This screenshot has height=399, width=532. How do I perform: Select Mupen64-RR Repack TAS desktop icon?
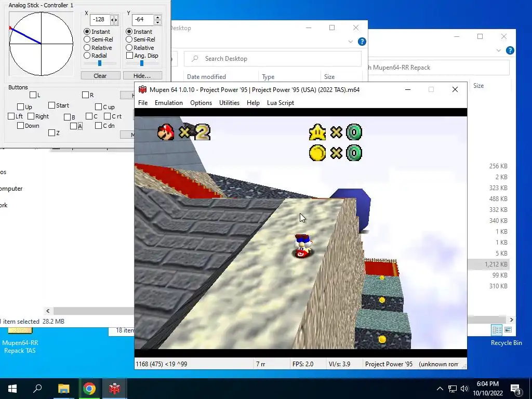coord(20,341)
